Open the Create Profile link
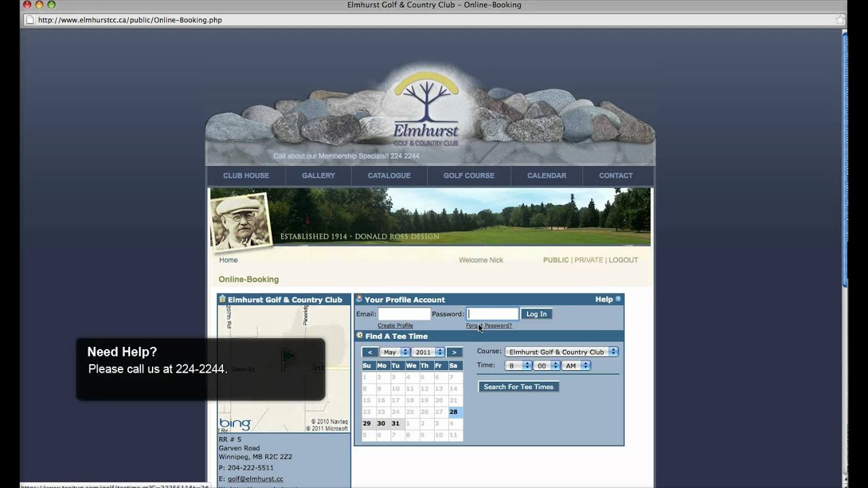Image resolution: width=868 pixels, height=488 pixels. 395,325
